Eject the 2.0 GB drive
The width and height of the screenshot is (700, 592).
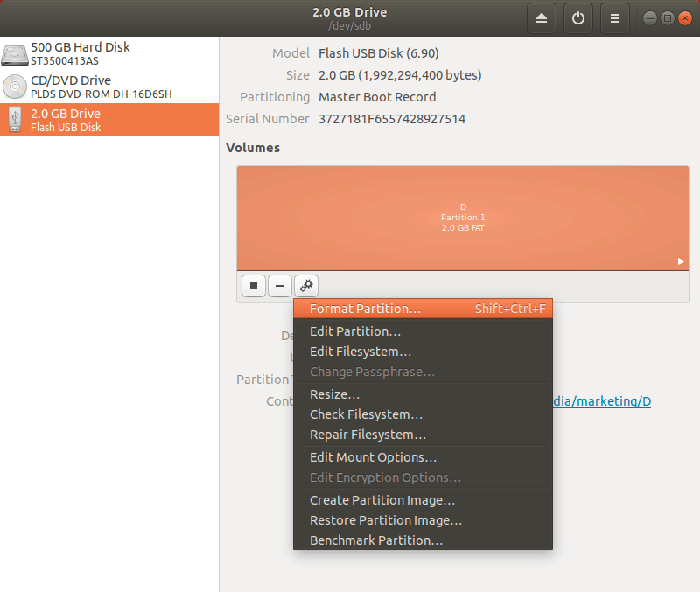[x=541, y=17]
